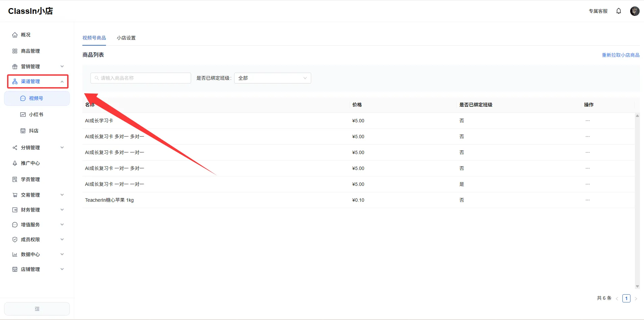The height and width of the screenshot is (320, 644).
Task: Click the 店铺管理 store icon
Action: click(15, 269)
